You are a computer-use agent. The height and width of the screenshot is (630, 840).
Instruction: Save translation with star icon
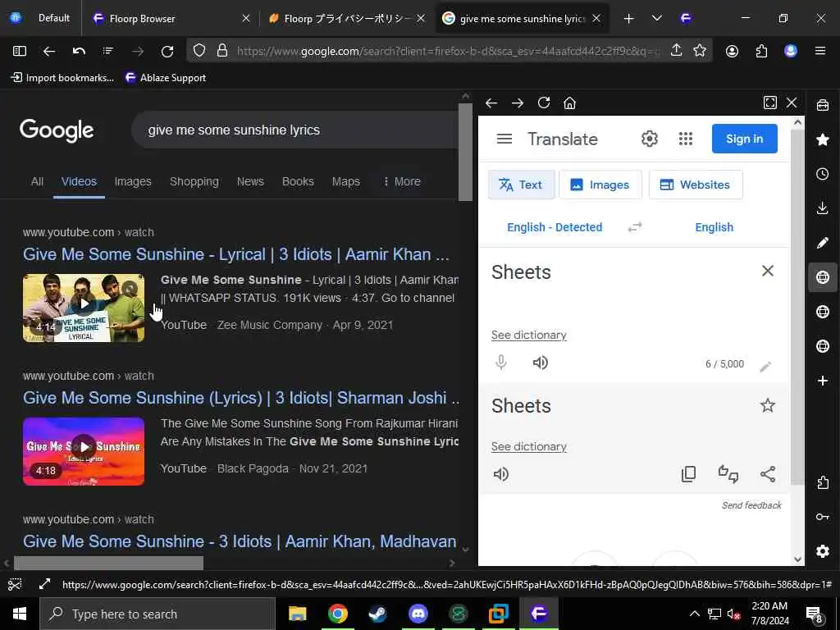click(x=768, y=405)
